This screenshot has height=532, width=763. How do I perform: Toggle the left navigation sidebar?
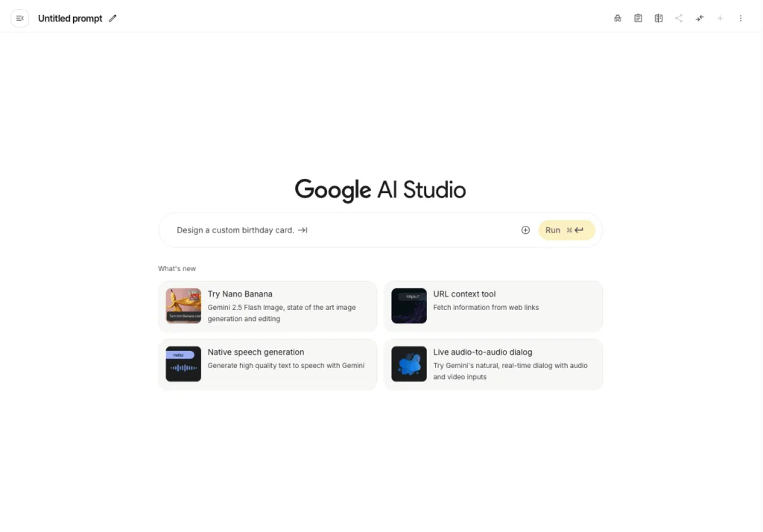pyautogui.click(x=20, y=19)
